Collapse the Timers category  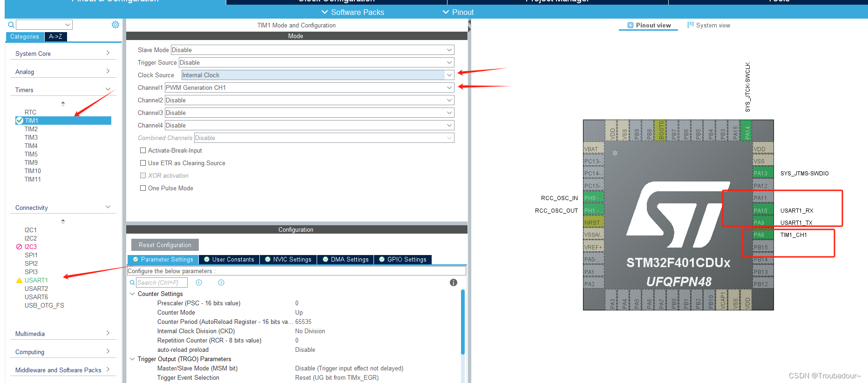pyautogui.click(x=63, y=90)
